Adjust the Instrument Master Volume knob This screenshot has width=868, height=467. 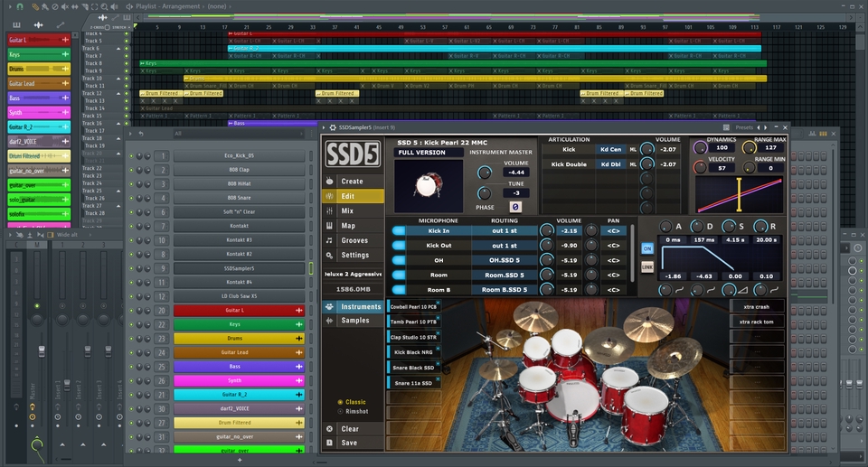click(x=485, y=173)
